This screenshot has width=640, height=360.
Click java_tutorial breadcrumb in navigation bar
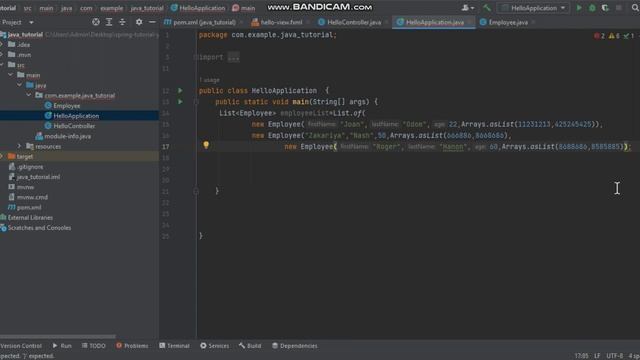147,8
